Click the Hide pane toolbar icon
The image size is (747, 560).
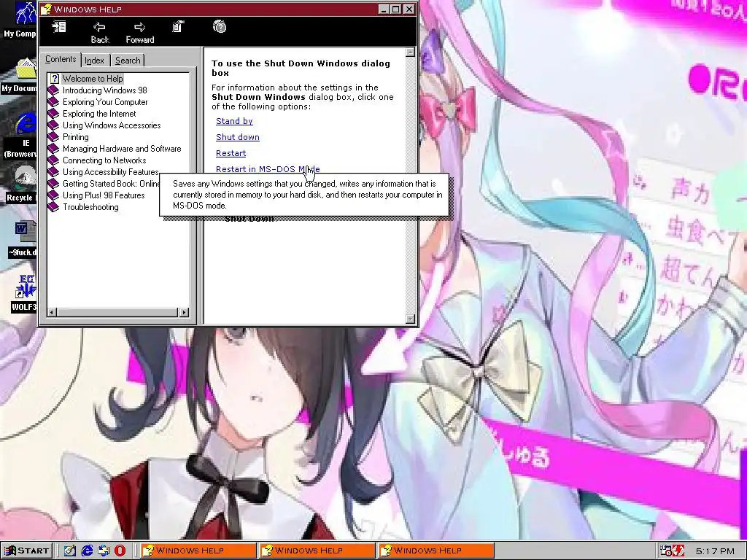tap(59, 27)
